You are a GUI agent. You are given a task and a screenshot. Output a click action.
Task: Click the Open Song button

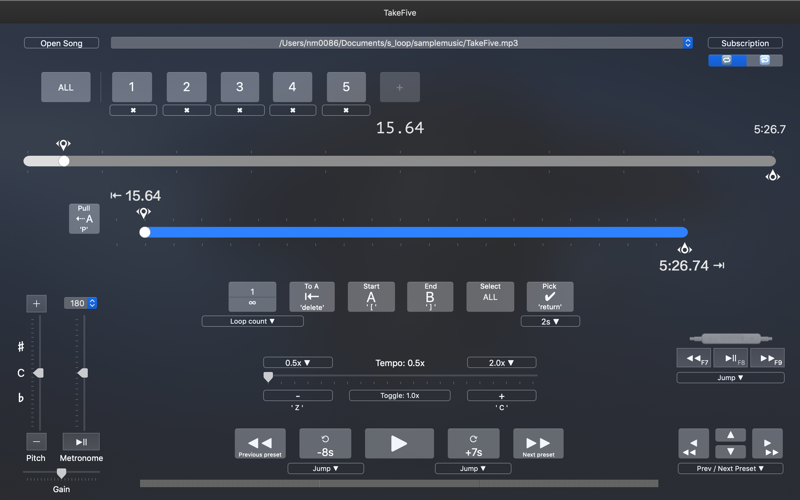tap(61, 43)
